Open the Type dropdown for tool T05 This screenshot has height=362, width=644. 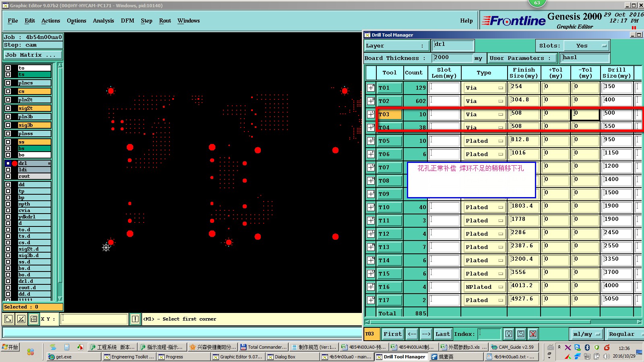tap(484, 141)
